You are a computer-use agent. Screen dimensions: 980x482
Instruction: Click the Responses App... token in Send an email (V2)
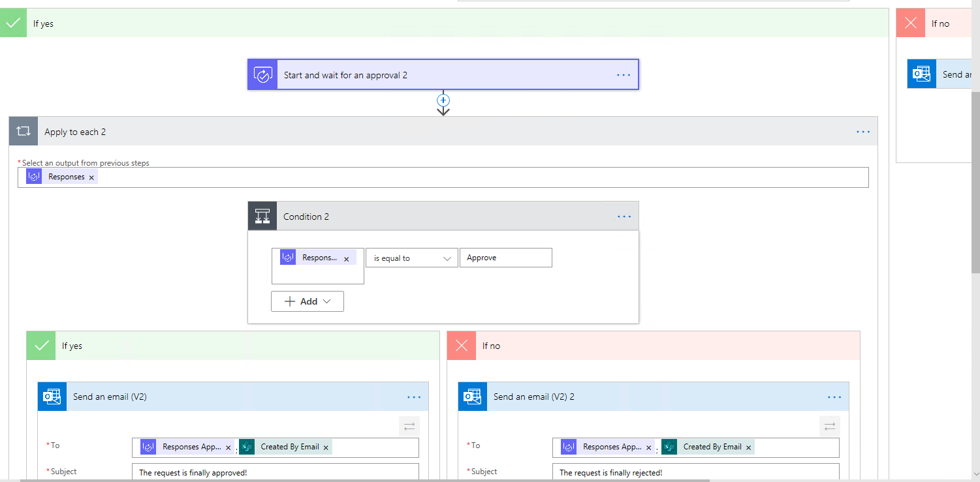click(187, 447)
